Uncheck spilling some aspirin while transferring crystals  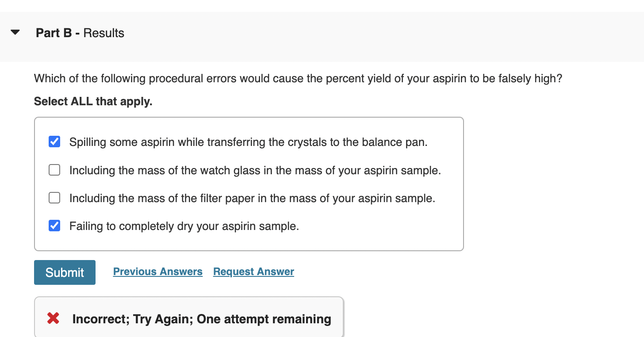54,142
